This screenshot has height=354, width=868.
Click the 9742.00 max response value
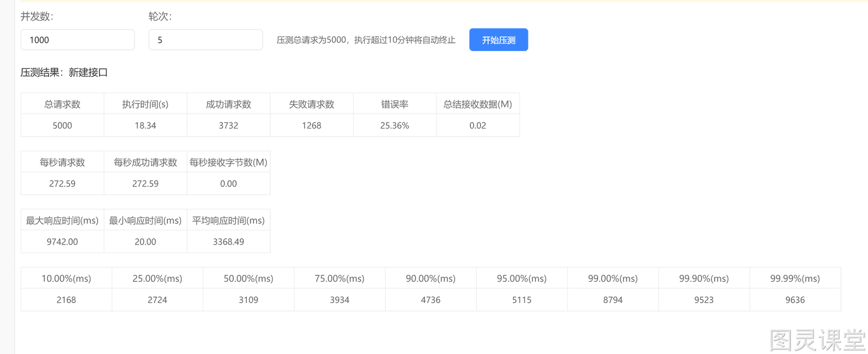62,241
